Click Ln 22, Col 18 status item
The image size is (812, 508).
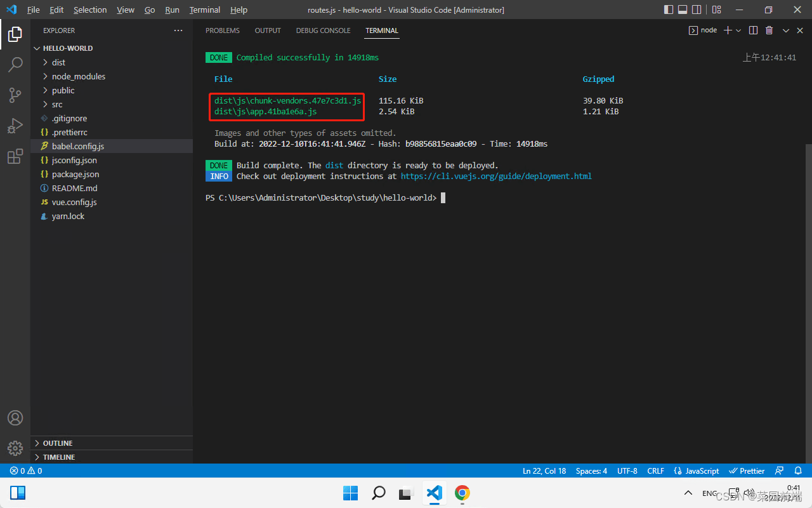(544, 471)
